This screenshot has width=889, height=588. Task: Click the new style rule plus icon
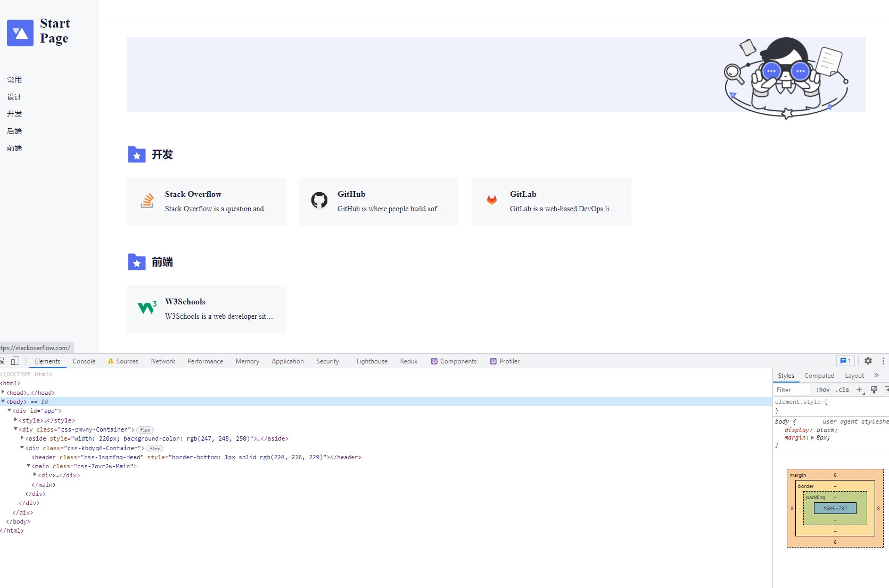tap(859, 390)
